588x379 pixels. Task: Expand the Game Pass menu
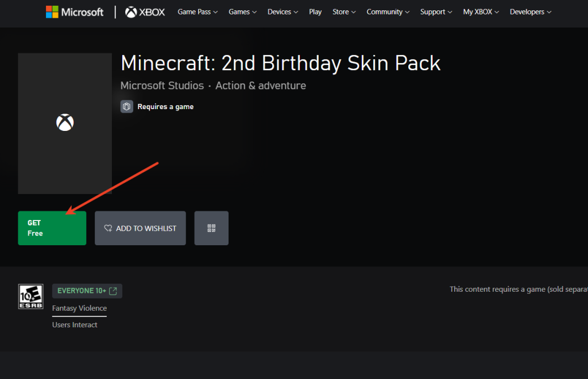coord(198,12)
